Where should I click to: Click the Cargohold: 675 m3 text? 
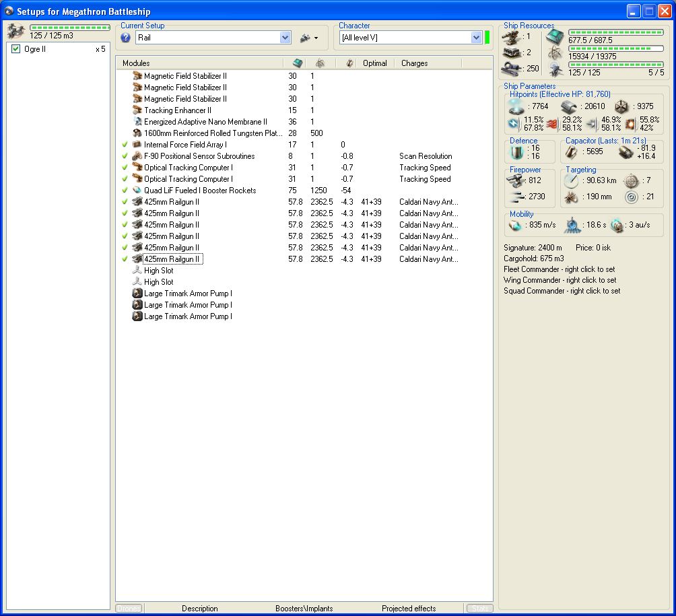pyautogui.click(x=534, y=259)
